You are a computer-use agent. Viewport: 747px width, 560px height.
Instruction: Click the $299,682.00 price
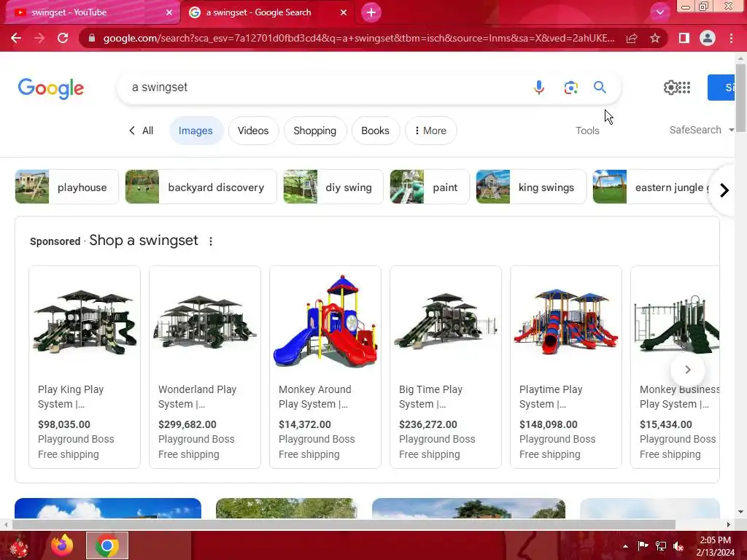pyautogui.click(x=187, y=424)
